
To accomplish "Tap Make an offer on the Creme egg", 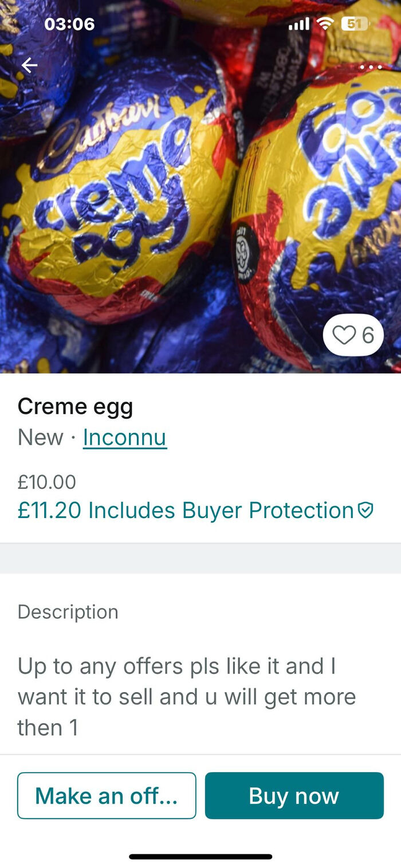I will (x=107, y=795).
